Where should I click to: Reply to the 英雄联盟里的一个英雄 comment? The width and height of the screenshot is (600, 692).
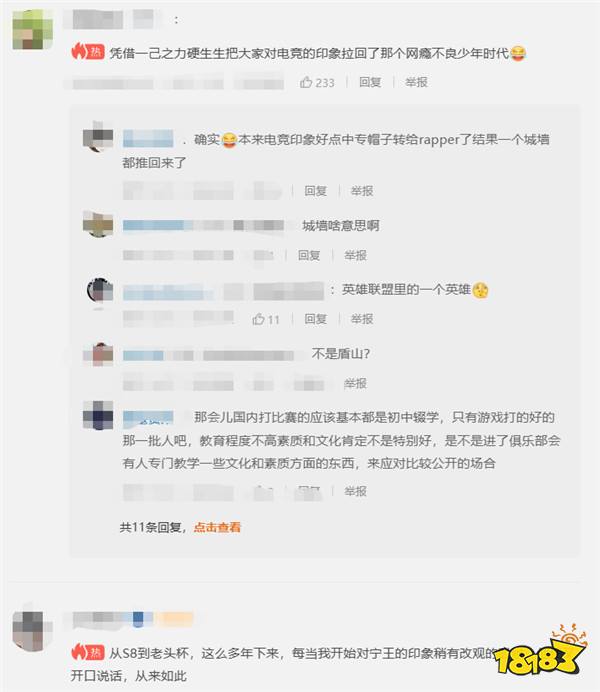coord(315,319)
